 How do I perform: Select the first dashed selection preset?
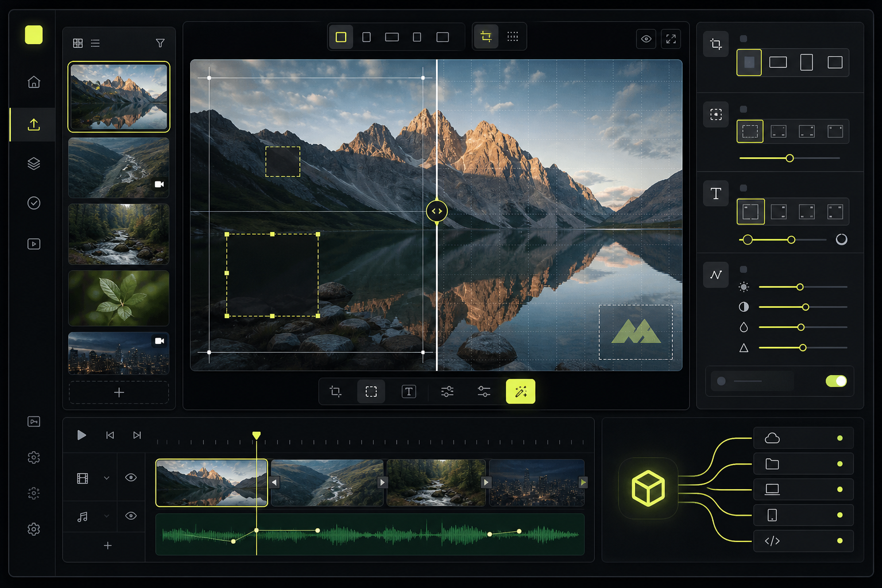[750, 131]
